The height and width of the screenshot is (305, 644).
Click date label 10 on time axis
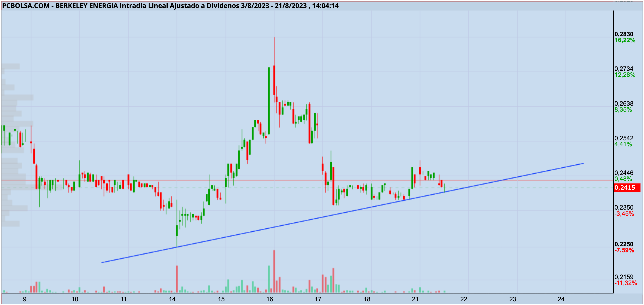(75, 299)
